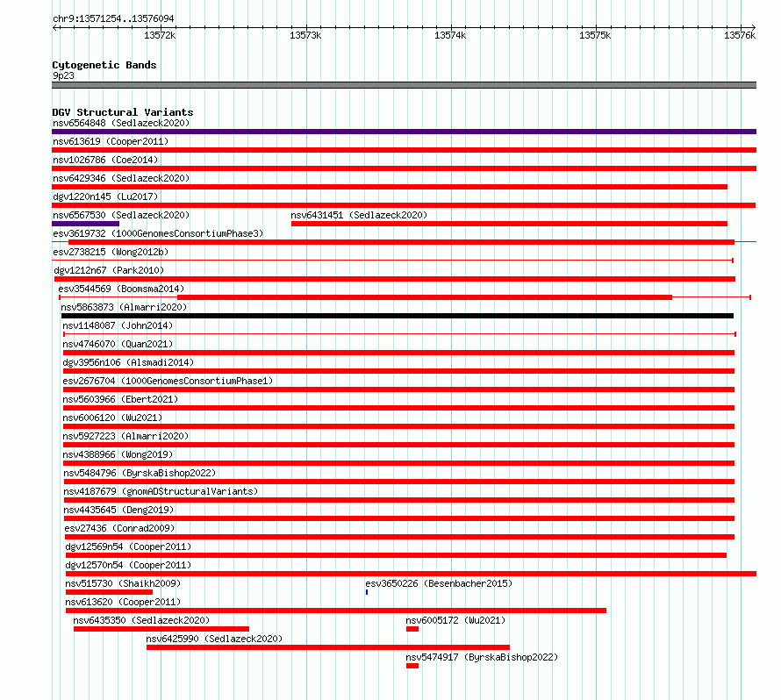Select nsv5863873 (Almarri2020) label
The width and height of the screenshot is (781, 700).
point(124,307)
